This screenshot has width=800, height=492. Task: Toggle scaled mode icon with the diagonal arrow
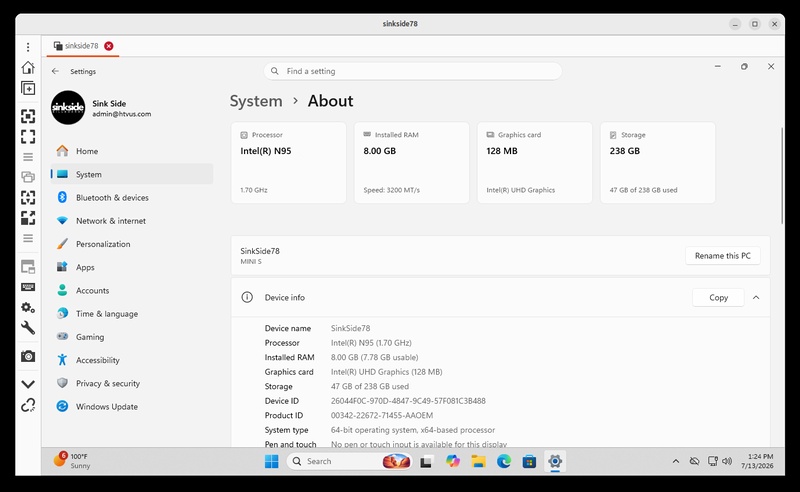[28, 218]
